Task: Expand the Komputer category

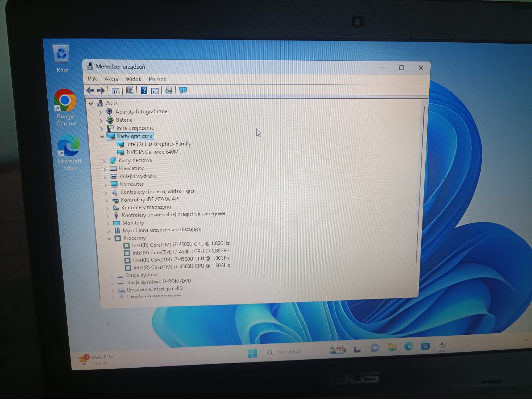Action: 105,185
